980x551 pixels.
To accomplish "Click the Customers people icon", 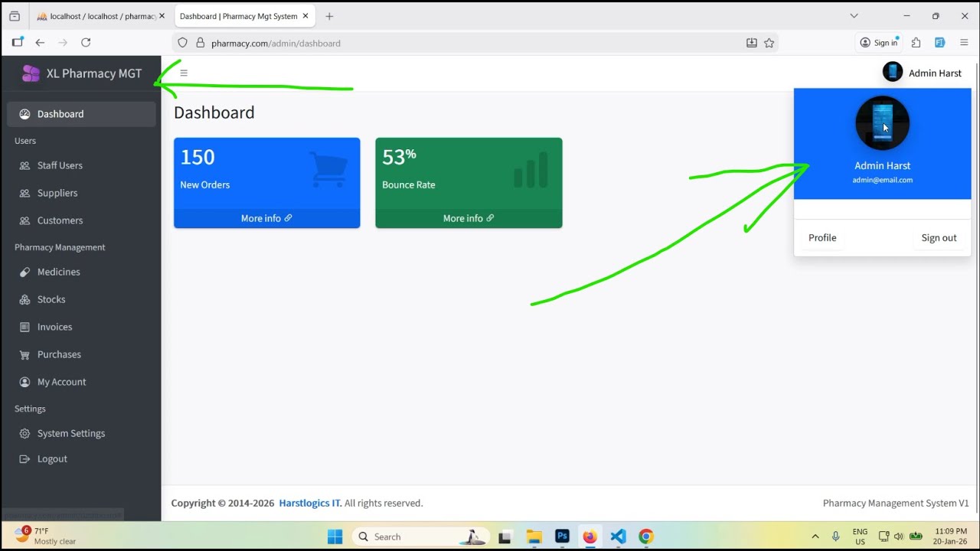I will (x=24, y=220).
